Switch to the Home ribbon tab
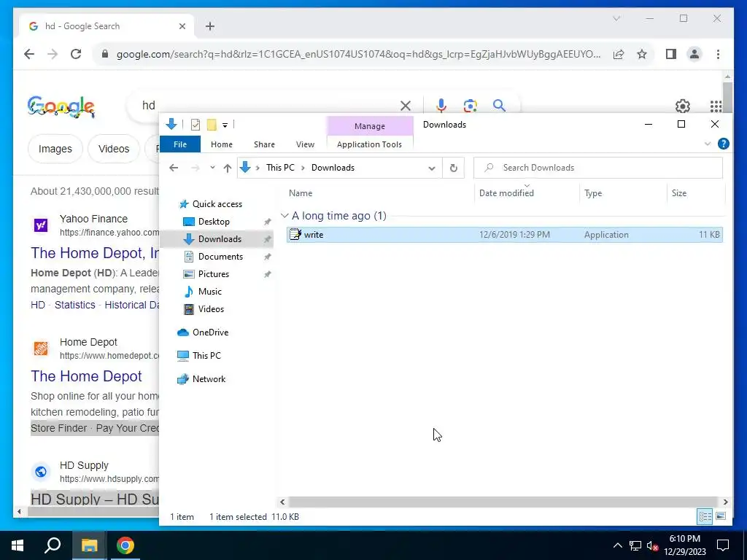747x560 pixels. pyautogui.click(x=222, y=144)
